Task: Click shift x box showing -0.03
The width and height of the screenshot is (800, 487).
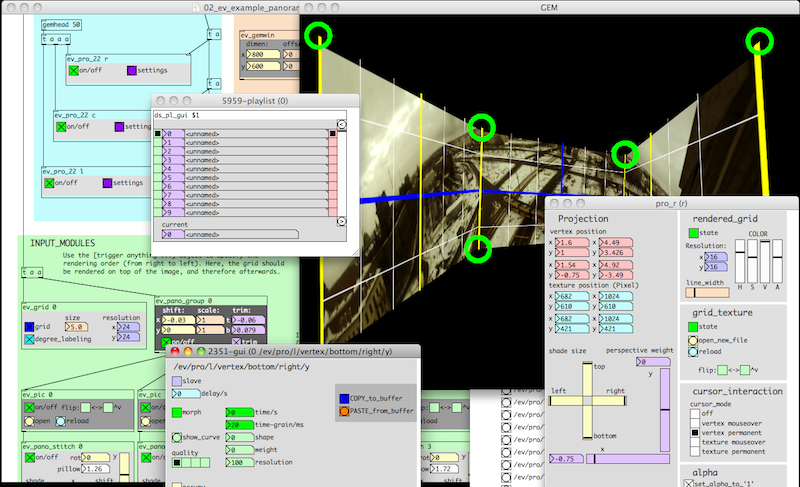Action: (x=179, y=320)
